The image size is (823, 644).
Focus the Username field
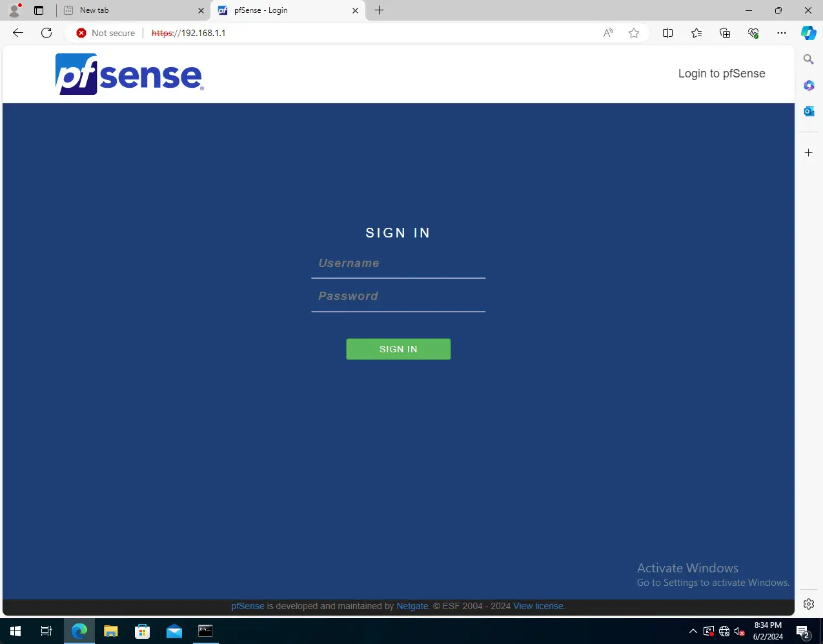(x=398, y=264)
